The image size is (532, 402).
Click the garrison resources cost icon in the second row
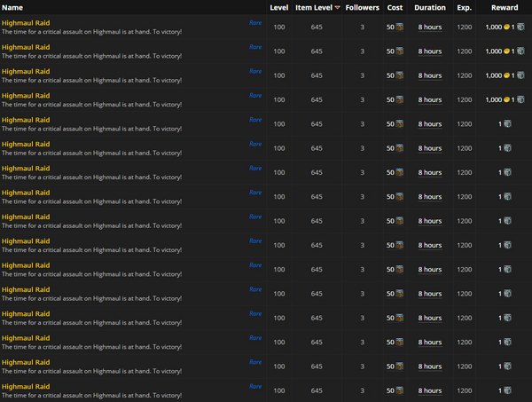[x=400, y=51]
